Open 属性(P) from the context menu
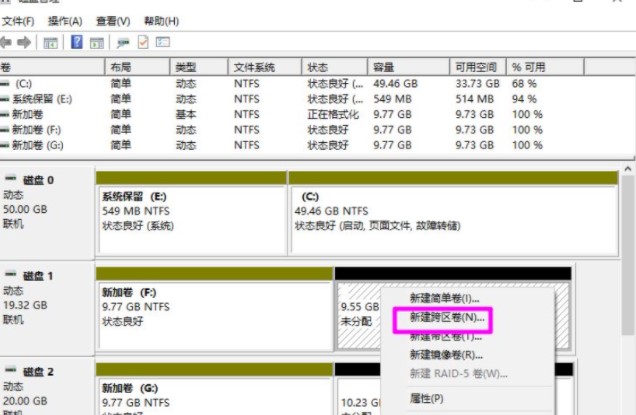 click(427, 398)
